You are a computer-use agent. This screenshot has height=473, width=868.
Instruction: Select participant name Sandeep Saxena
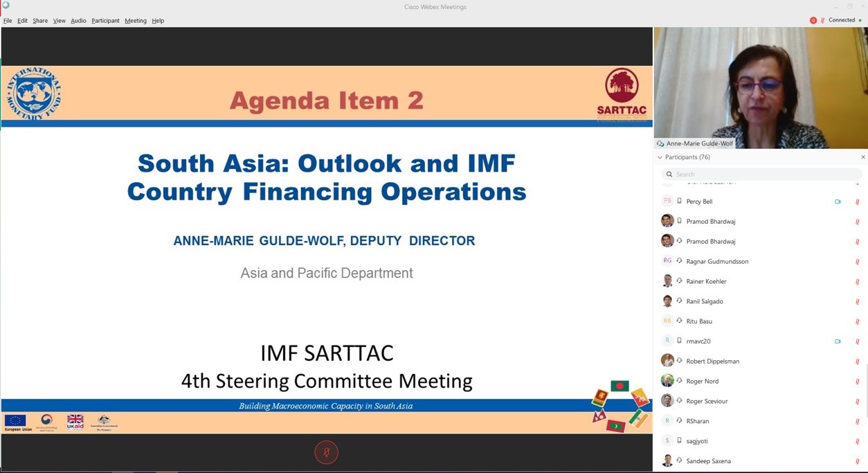tap(708, 461)
